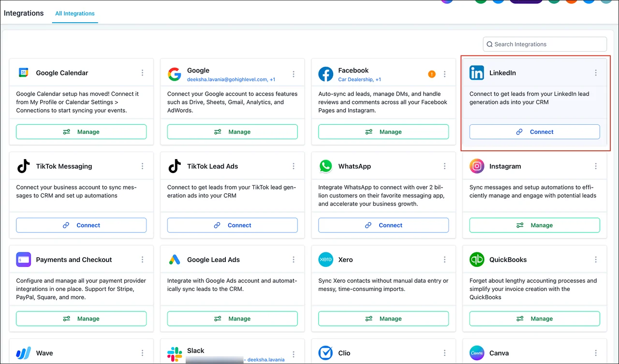Viewport: 619px width, 364px height.
Task: Click the "WhatsApp" card title
Action: pyautogui.click(x=354, y=166)
